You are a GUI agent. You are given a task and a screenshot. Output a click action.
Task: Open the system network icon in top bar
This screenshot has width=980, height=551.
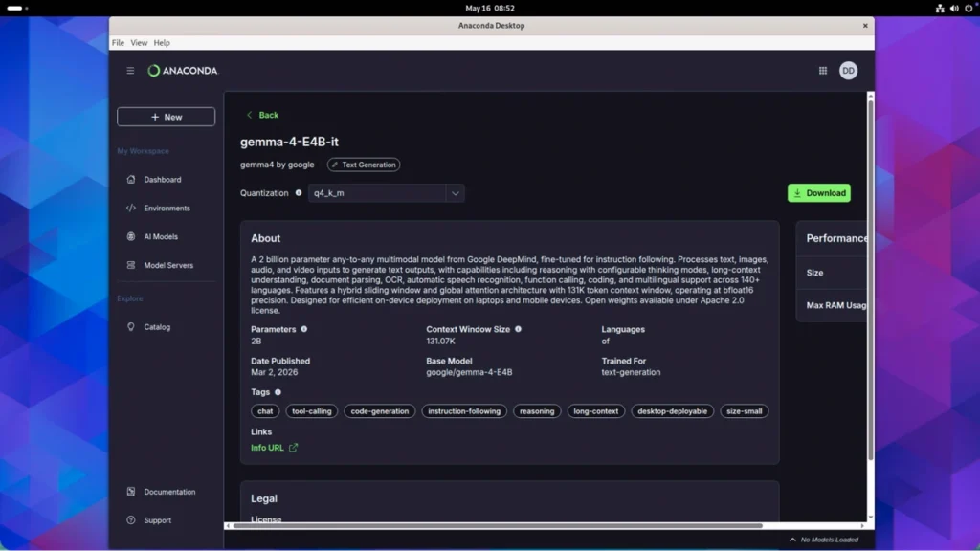pyautogui.click(x=940, y=8)
